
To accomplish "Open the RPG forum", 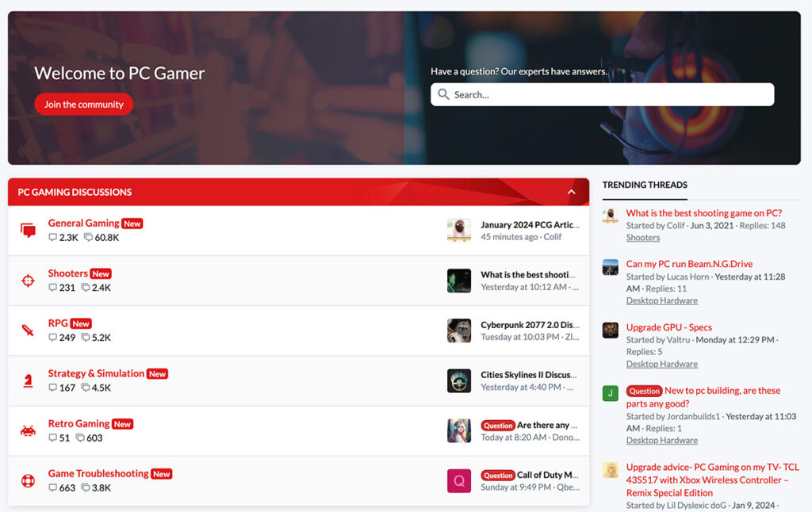I will click(58, 323).
